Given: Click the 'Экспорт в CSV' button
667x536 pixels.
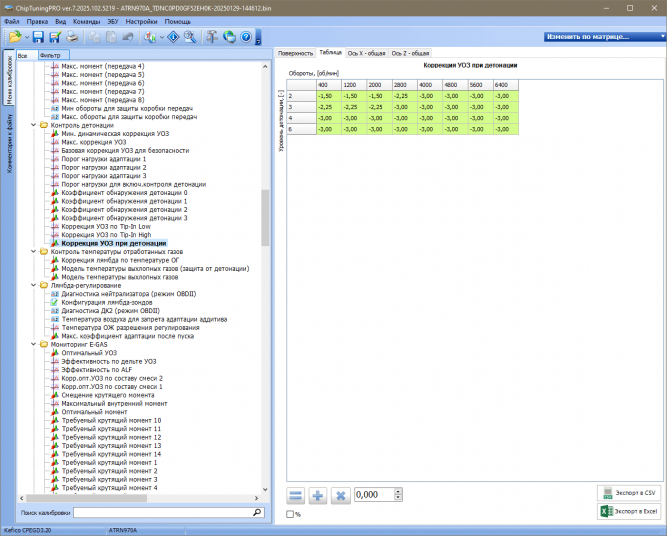Looking at the screenshot, I should 629,493.
